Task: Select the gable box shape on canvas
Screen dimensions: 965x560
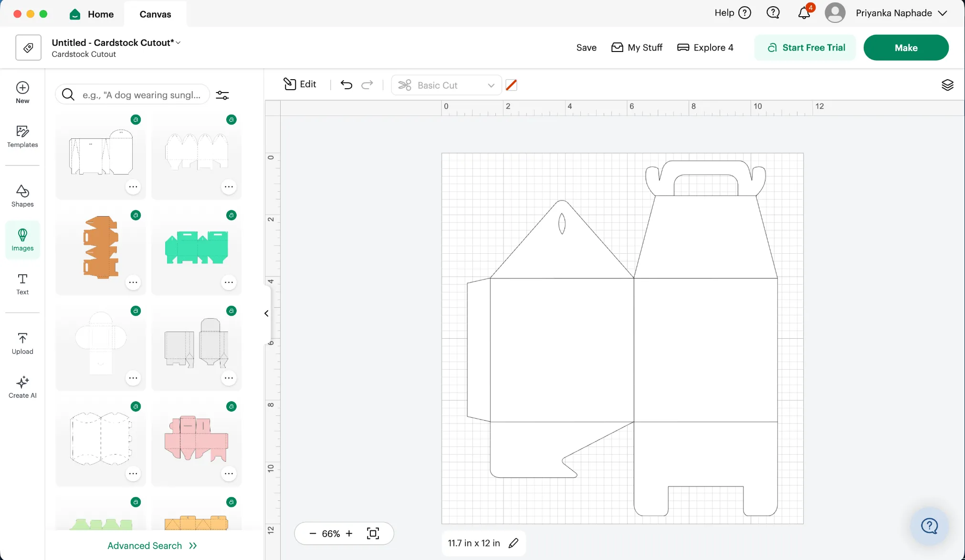Action: [x=622, y=338]
